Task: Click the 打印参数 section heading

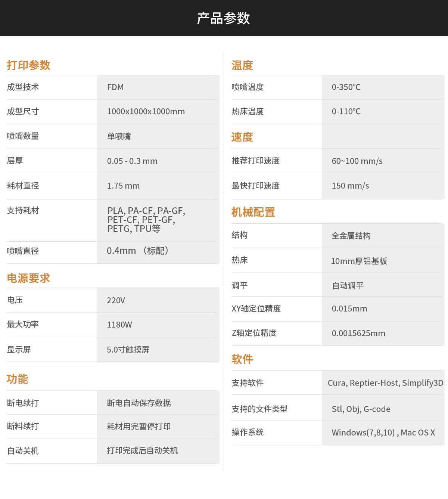Action: 28,65
